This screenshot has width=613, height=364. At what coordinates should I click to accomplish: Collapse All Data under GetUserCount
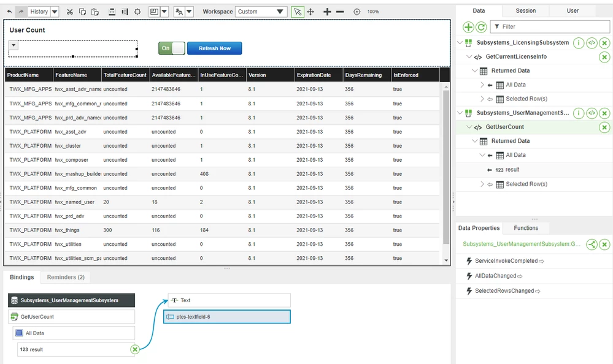[482, 155]
